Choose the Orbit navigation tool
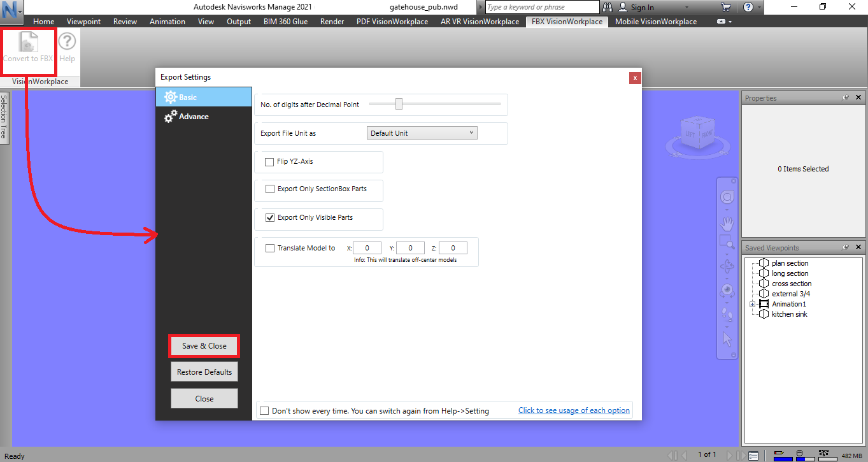Viewport: 868px width, 462px height. tap(727, 266)
